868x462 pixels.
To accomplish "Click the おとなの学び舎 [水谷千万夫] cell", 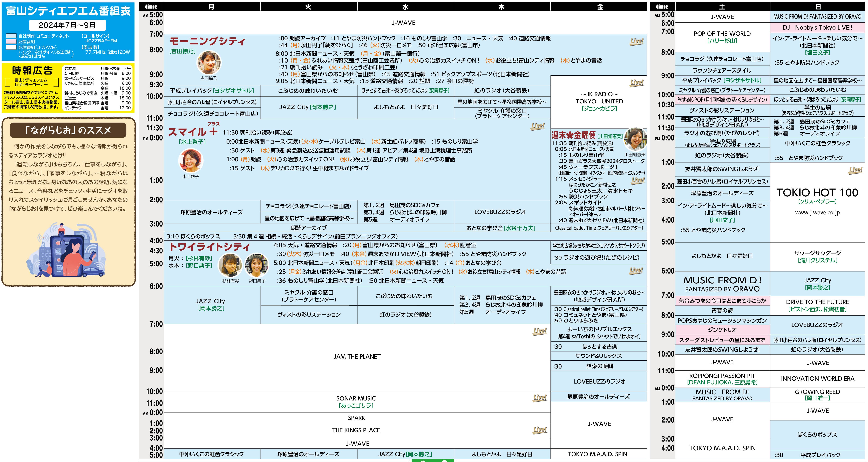I will (502, 228).
